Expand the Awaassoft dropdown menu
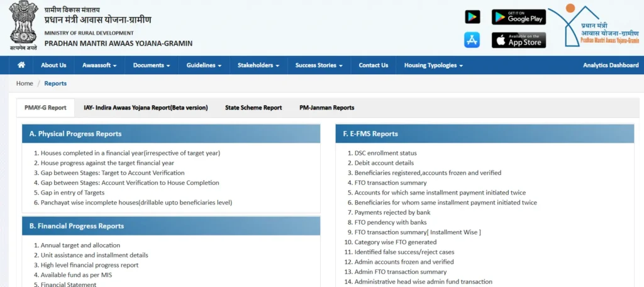Image resolution: width=644 pixels, height=287 pixels. click(99, 65)
